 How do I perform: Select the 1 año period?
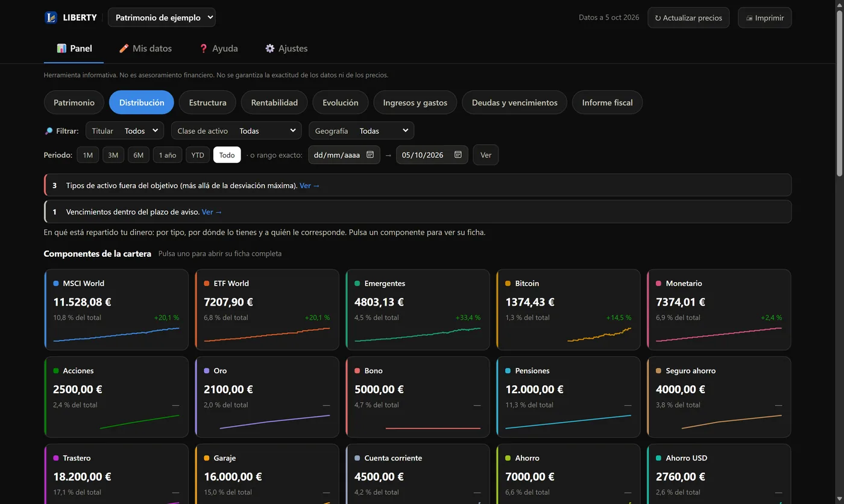click(x=167, y=155)
